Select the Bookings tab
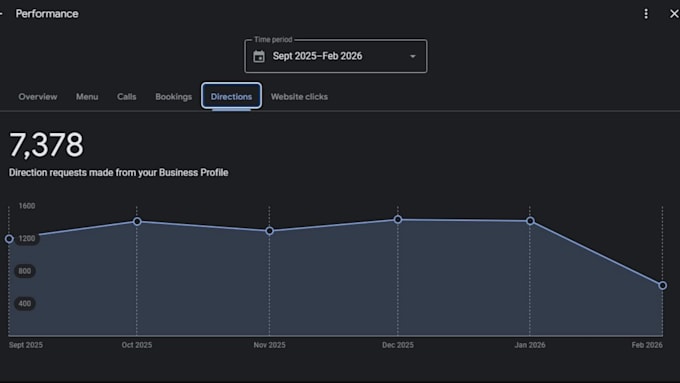 [173, 97]
